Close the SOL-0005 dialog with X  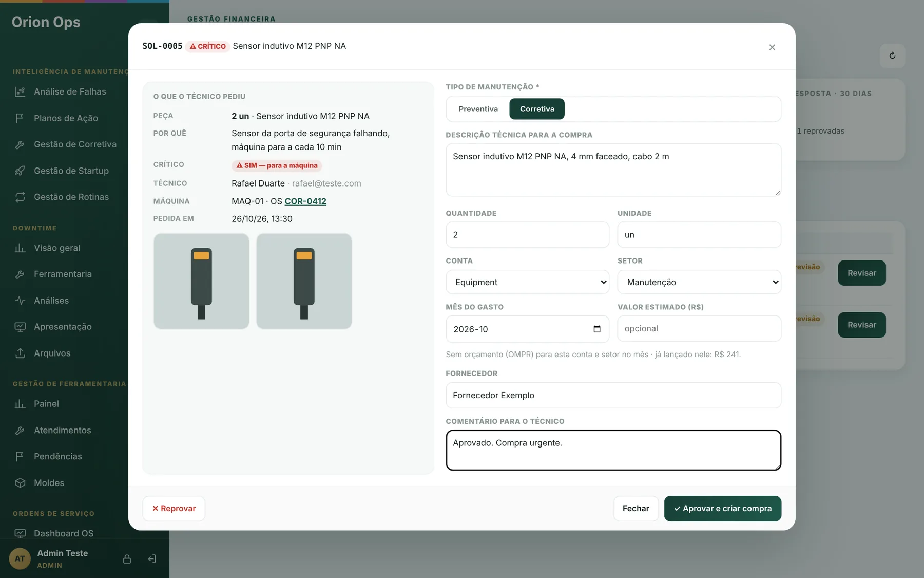pyautogui.click(x=772, y=47)
